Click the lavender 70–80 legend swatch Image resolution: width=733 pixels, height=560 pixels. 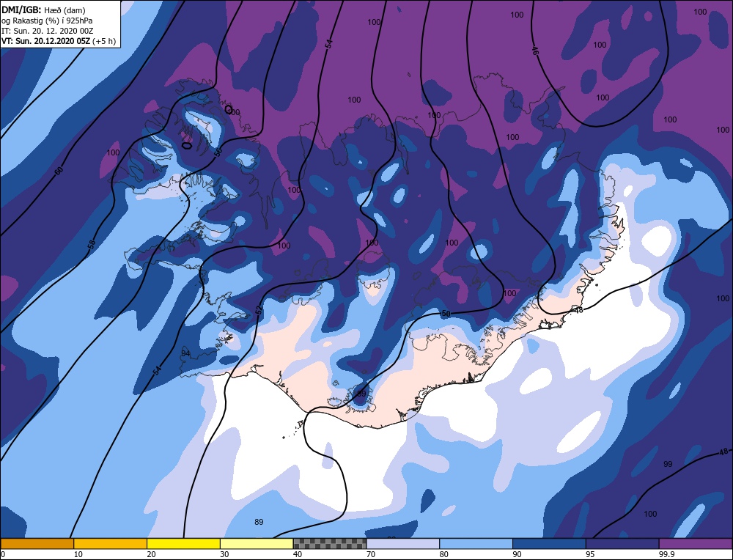point(403,544)
